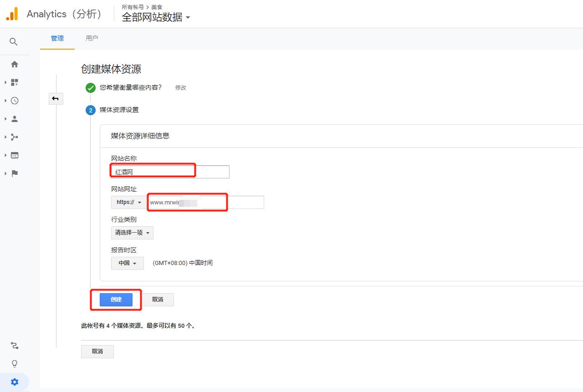
Task: Open the Discover lightbulb icon
Action: click(14, 363)
